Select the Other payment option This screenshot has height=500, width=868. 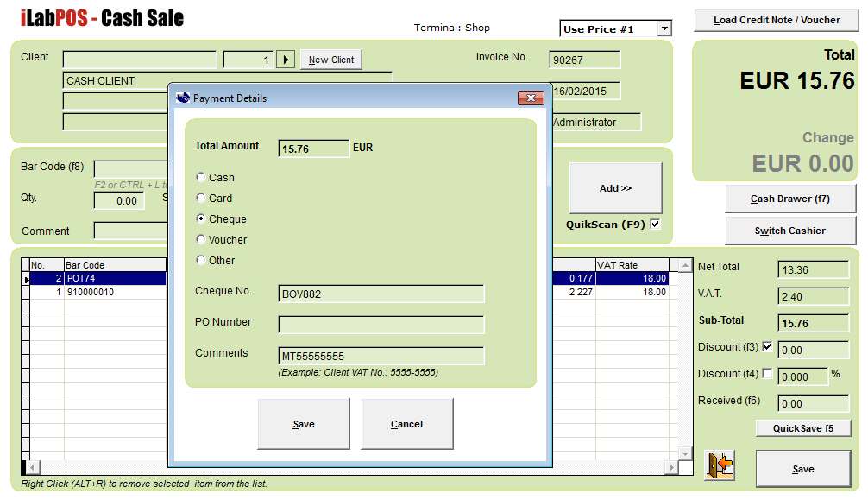coord(201,261)
